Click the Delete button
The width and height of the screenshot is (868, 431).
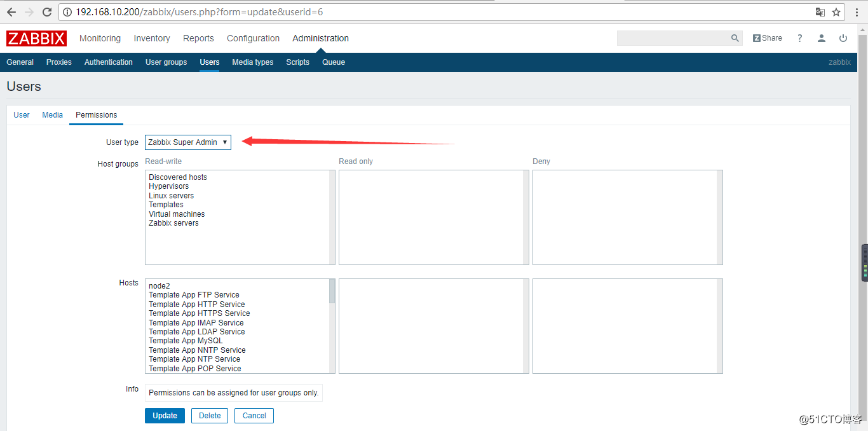[x=210, y=416]
